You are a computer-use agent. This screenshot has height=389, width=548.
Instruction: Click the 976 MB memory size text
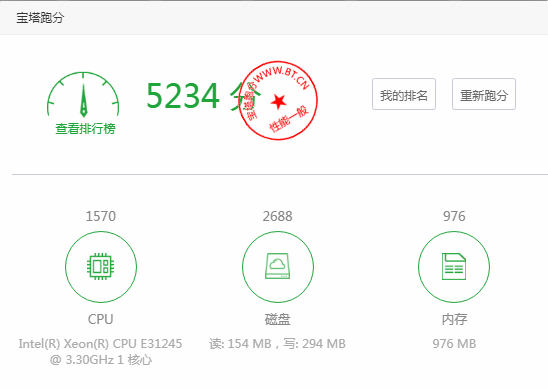454,344
